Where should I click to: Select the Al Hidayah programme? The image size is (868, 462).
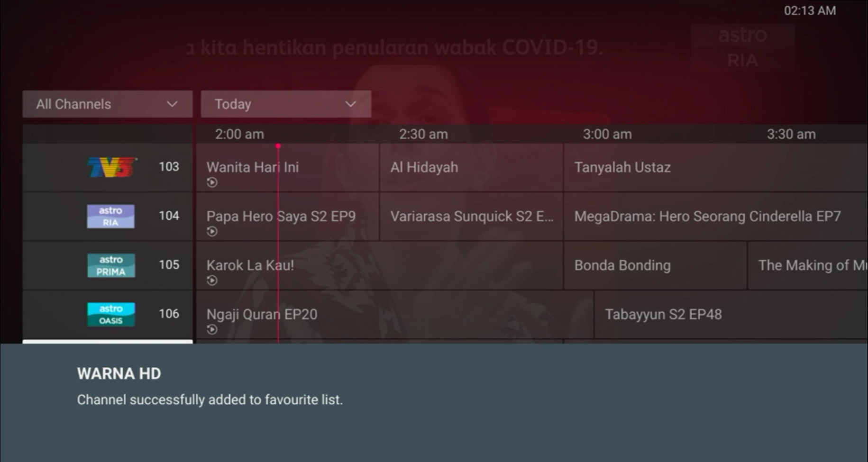pos(471,168)
